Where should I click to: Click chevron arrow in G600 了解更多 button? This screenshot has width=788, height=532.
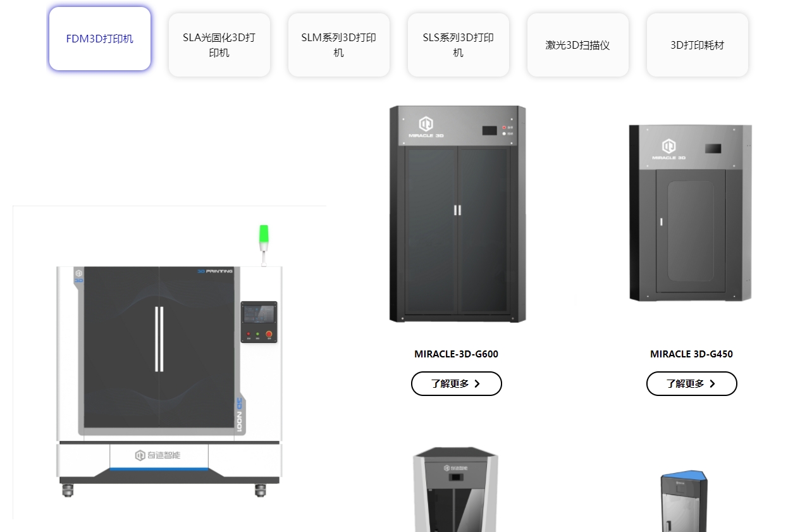(x=477, y=383)
